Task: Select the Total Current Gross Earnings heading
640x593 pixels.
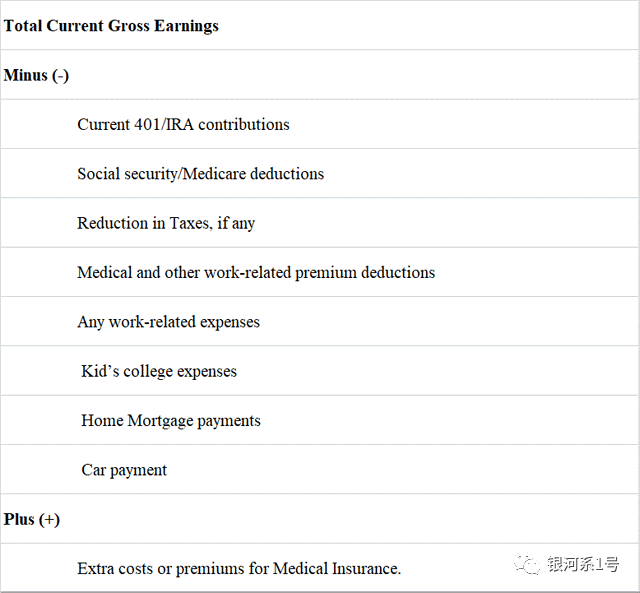Action: point(111,25)
